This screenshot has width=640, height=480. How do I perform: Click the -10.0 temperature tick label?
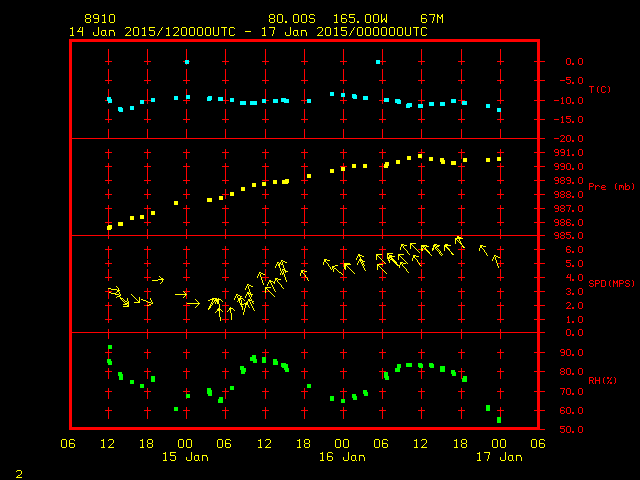[x=568, y=100]
